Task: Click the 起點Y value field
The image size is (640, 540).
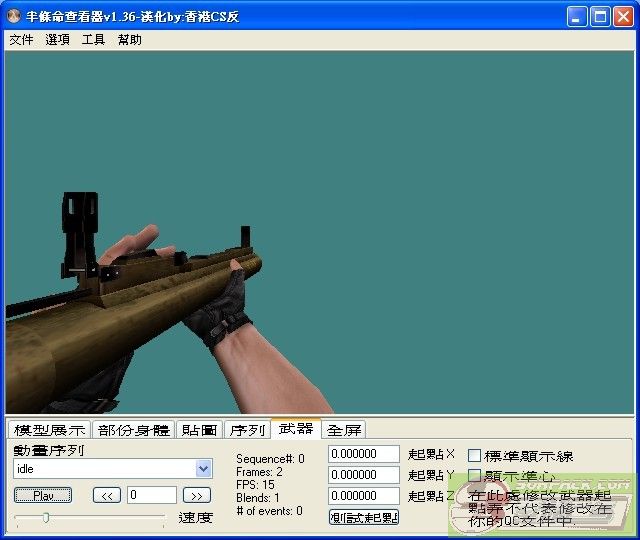Action: (364, 475)
